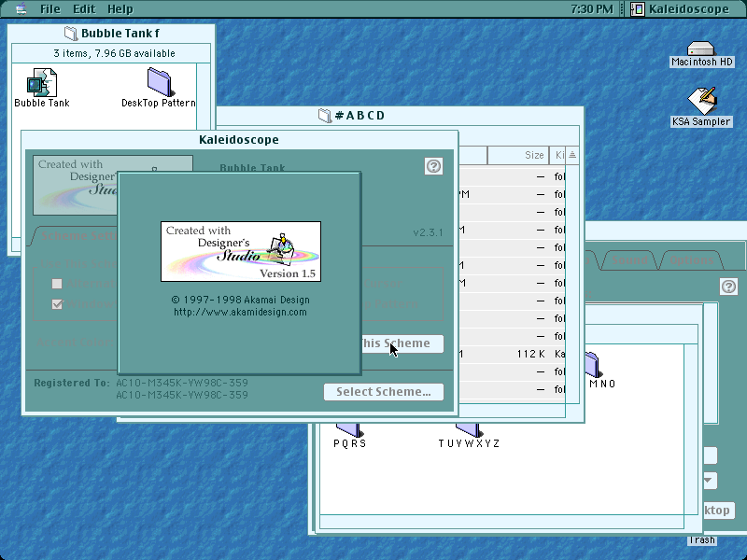Switch to the Sound tab
Image resolution: width=747 pixels, height=560 pixels.
pyautogui.click(x=629, y=260)
